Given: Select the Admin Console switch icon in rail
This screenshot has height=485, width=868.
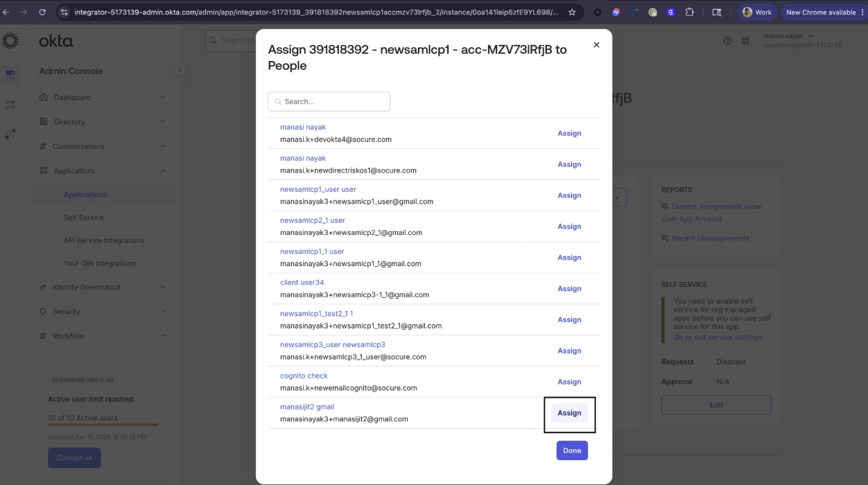Looking at the screenshot, I should coord(10,74).
